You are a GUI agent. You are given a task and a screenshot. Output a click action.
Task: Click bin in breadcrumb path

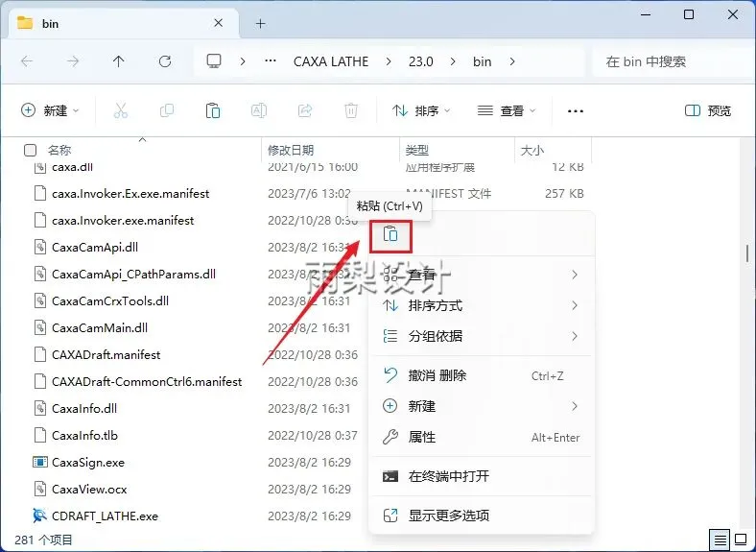click(x=483, y=61)
